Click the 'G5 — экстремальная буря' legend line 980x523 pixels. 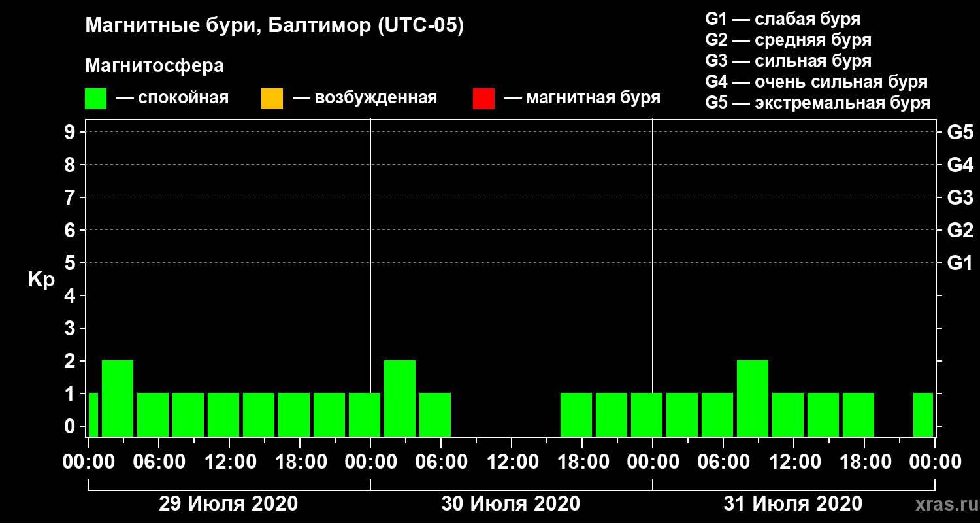tap(818, 103)
